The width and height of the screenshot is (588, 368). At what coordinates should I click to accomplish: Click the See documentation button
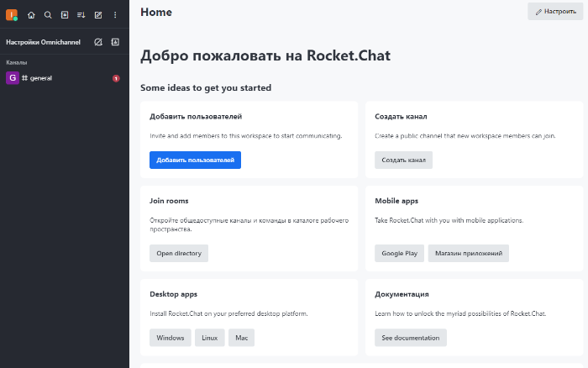(x=411, y=338)
